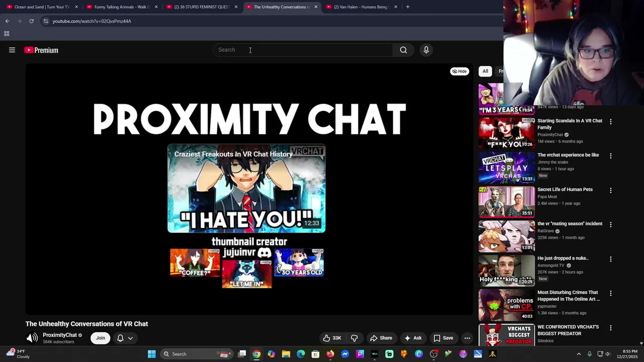Open The vrchat experience be like video
The width and height of the screenshot is (644, 362).
(x=568, y=155)
